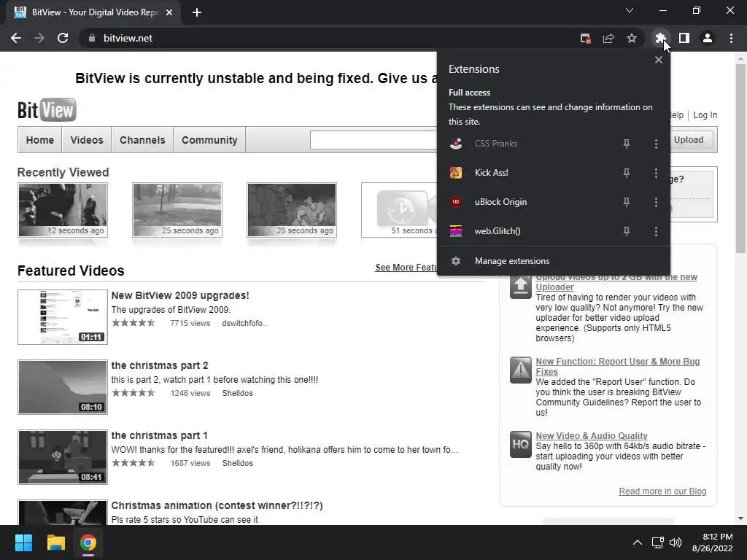This screenshot has height=560, width=747.
Task: Go back to the previous page
Action: click(x=16, y=38)
